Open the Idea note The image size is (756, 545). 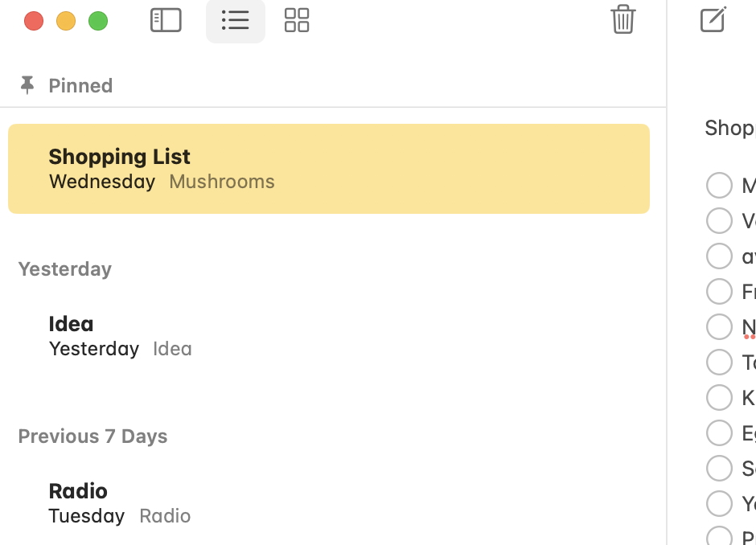click(328, 335)
